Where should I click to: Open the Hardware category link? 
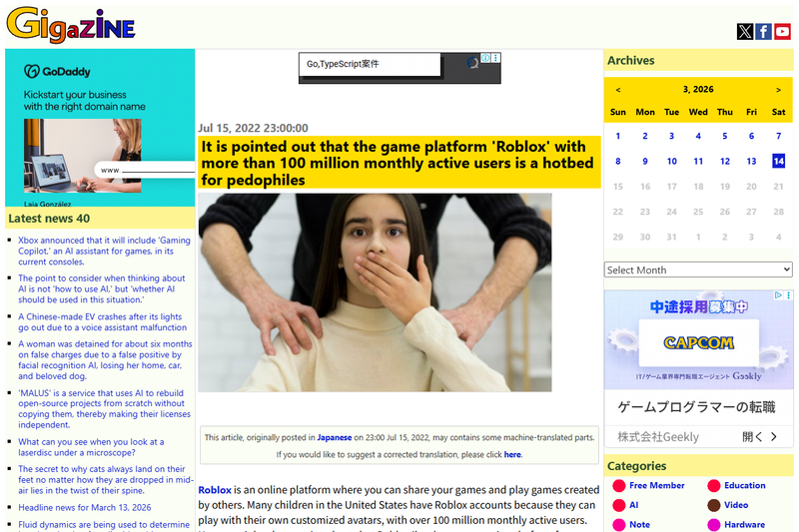(x=744, y=524)
